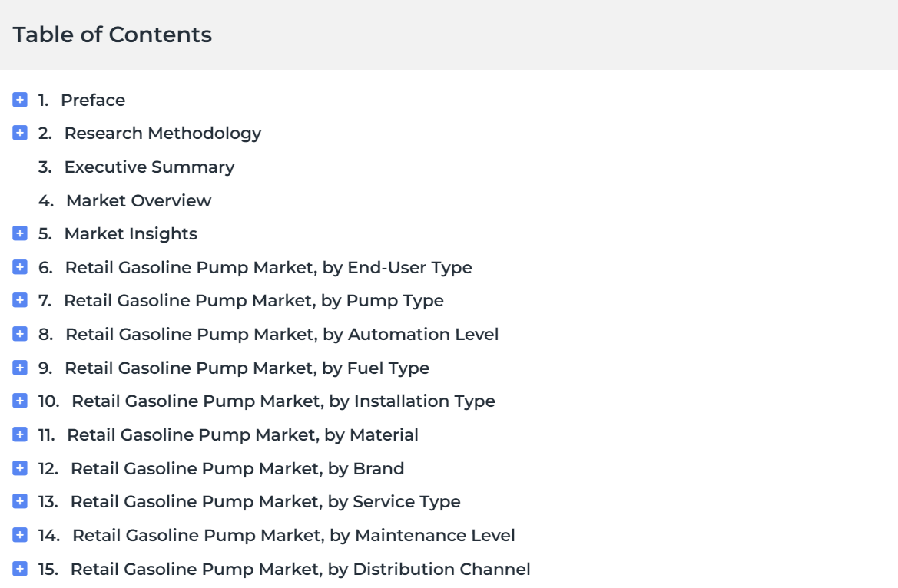Click plus icon beside Service Type chapter
This screenshot has height=588, width=898.
coord(20,502)
